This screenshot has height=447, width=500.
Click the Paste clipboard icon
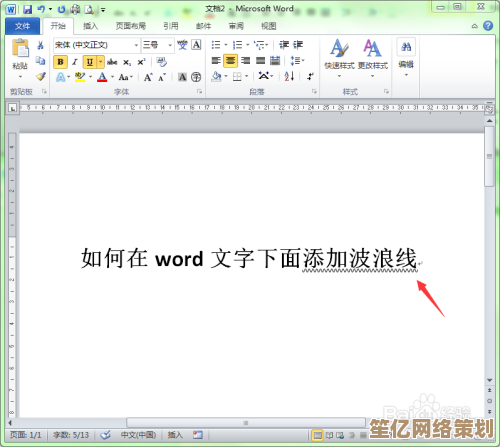coord(20,48)
